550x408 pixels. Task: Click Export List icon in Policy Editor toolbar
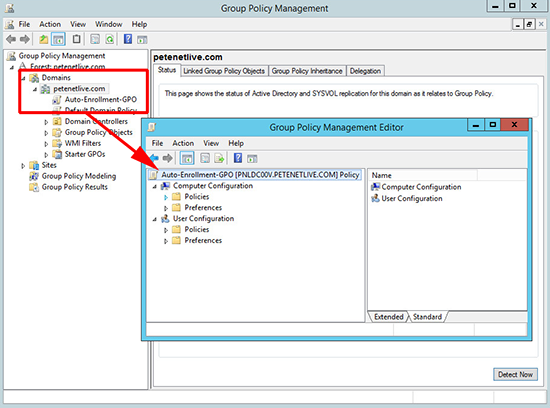pos(219,159)
